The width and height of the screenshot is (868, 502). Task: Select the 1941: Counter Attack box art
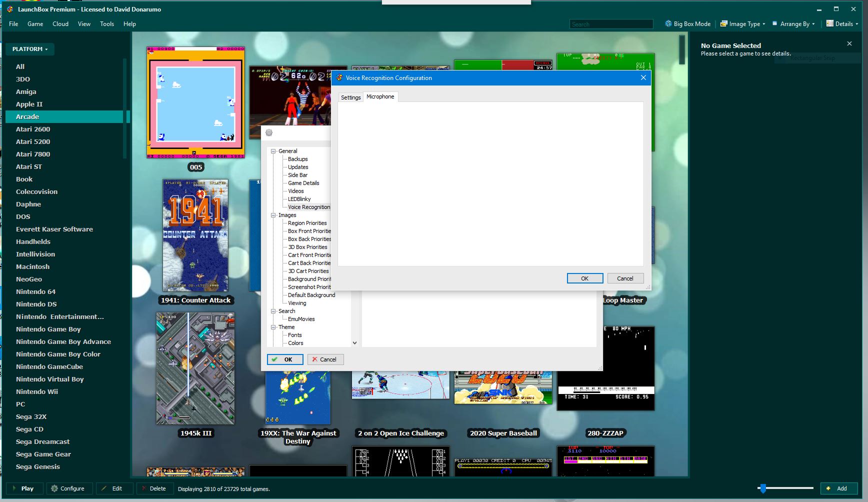195,235
